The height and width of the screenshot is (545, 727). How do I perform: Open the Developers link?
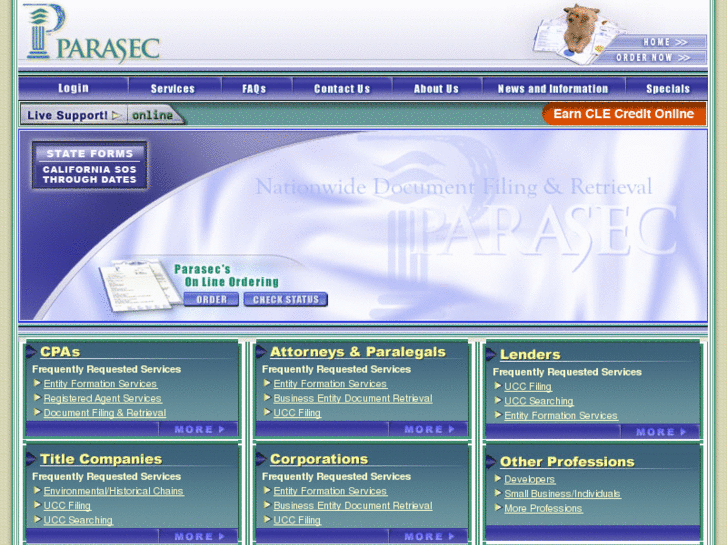pyautogui.click(x=530, y=480)
